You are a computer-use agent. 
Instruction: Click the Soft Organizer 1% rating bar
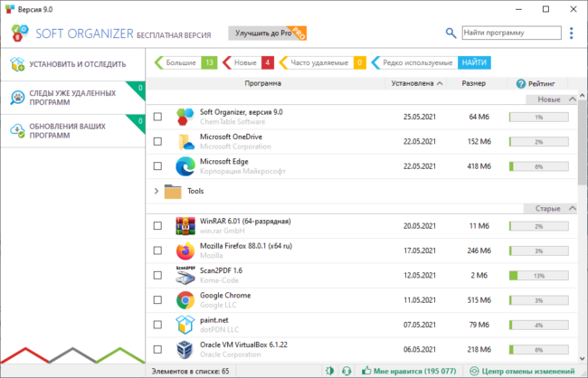tap(539, 117)
